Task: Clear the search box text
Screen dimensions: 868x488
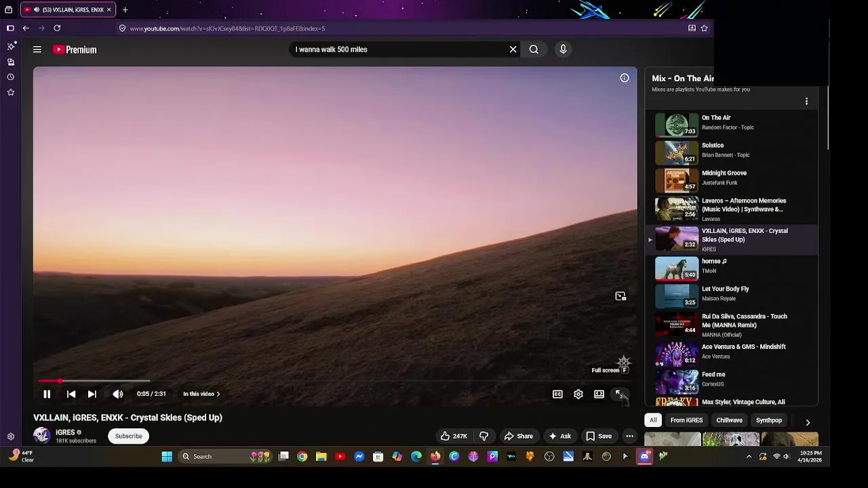Action: 513,49
